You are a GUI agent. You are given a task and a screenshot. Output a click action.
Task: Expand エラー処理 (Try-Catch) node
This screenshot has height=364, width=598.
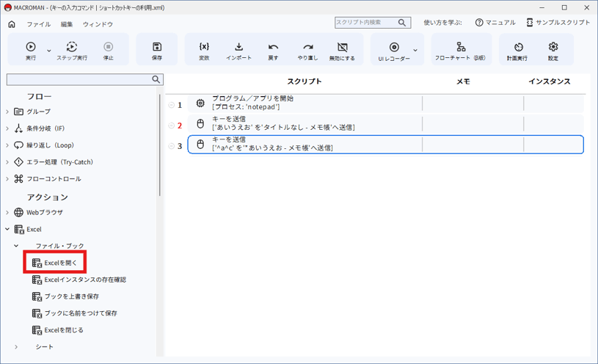(7, 161)
